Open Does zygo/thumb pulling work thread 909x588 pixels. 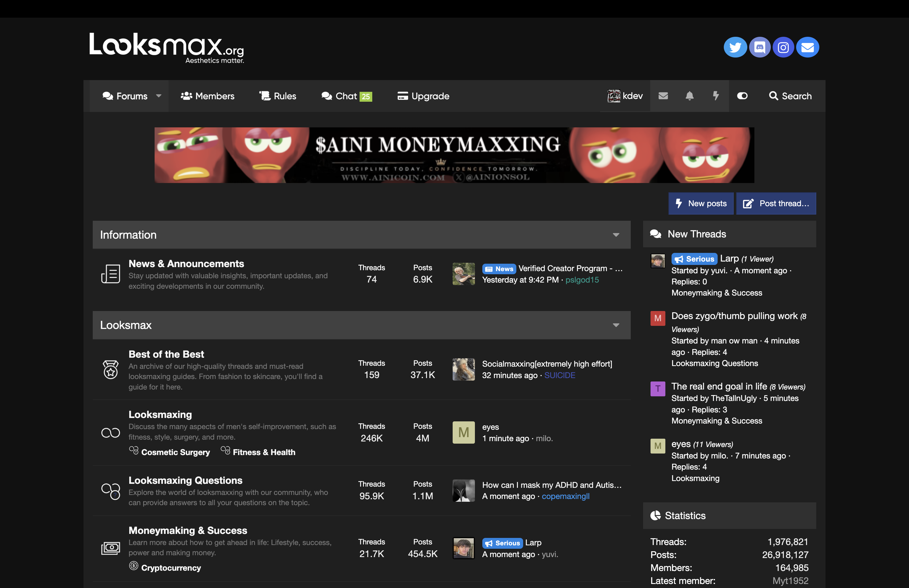(x=734, y=316)
